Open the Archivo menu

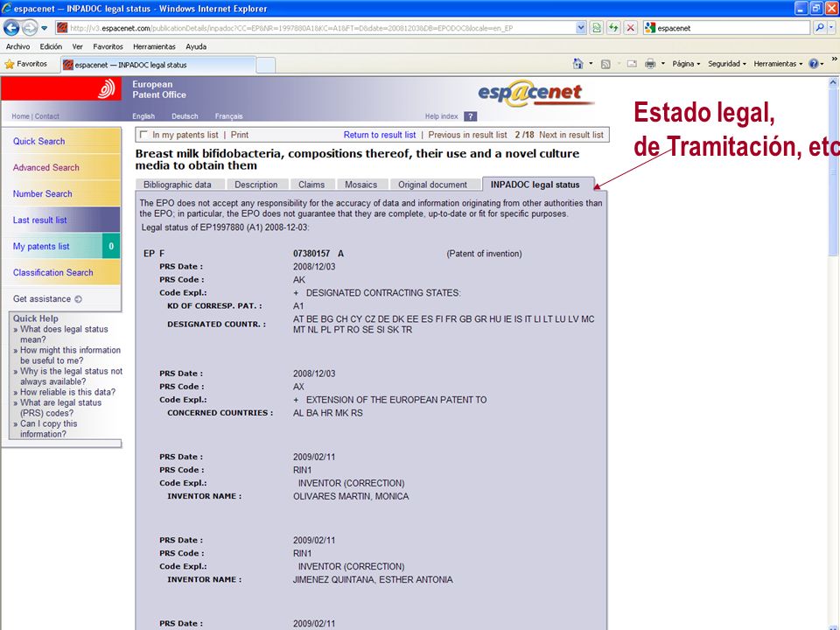point(17,46)
